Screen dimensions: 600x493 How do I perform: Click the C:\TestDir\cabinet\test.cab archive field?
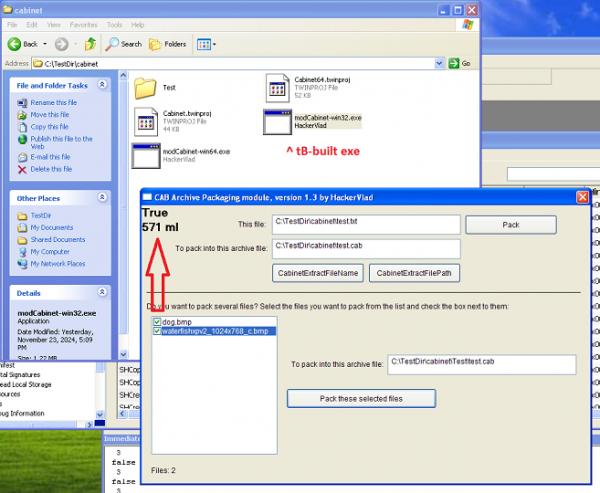(x=366, y=249)
